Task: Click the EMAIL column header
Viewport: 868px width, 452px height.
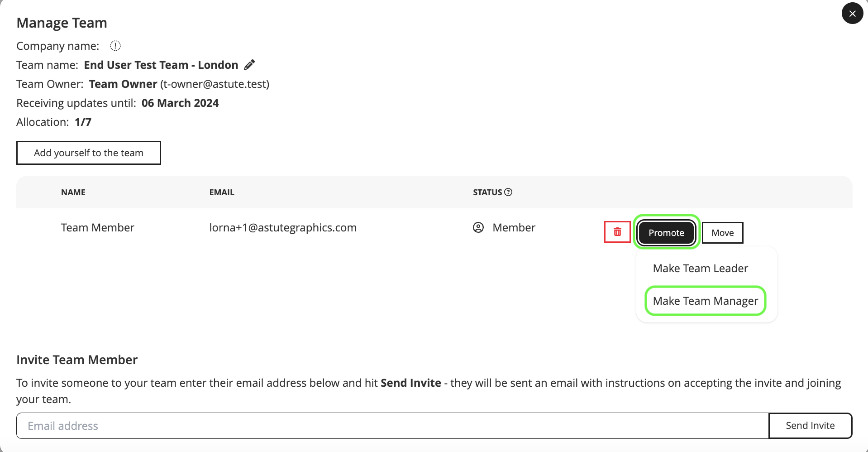Action: tap(222, 192)
